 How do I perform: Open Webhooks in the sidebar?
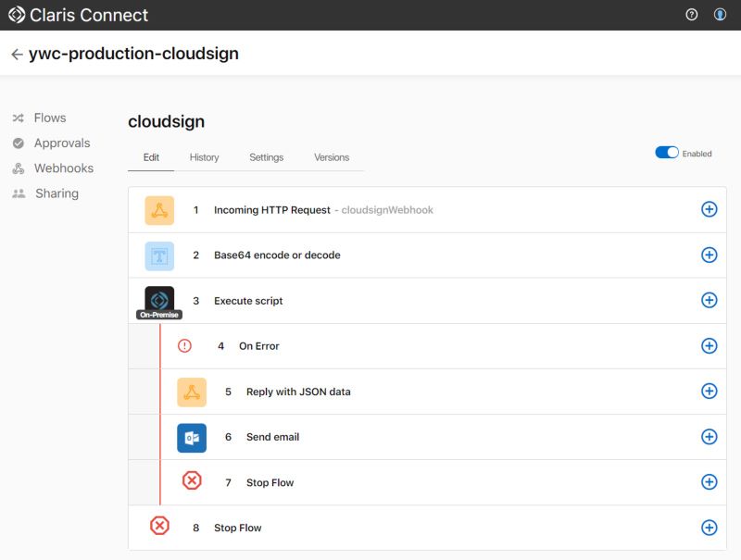64,168
